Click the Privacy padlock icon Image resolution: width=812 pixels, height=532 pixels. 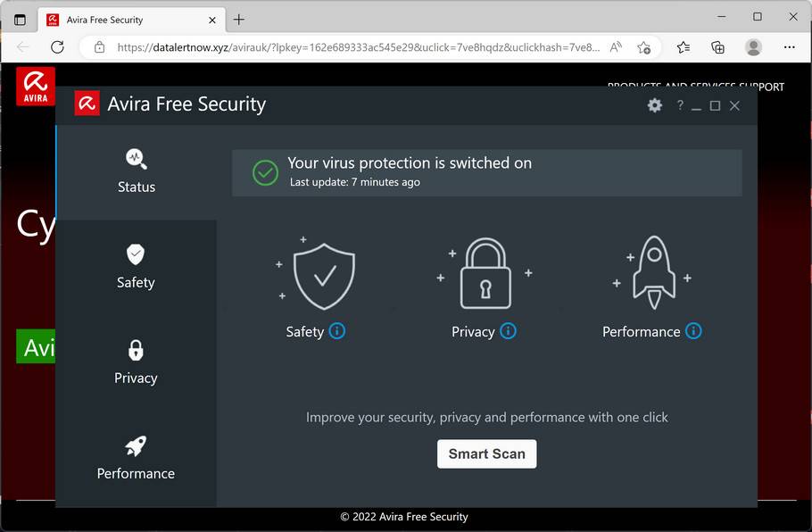click(x=486, y=272)
